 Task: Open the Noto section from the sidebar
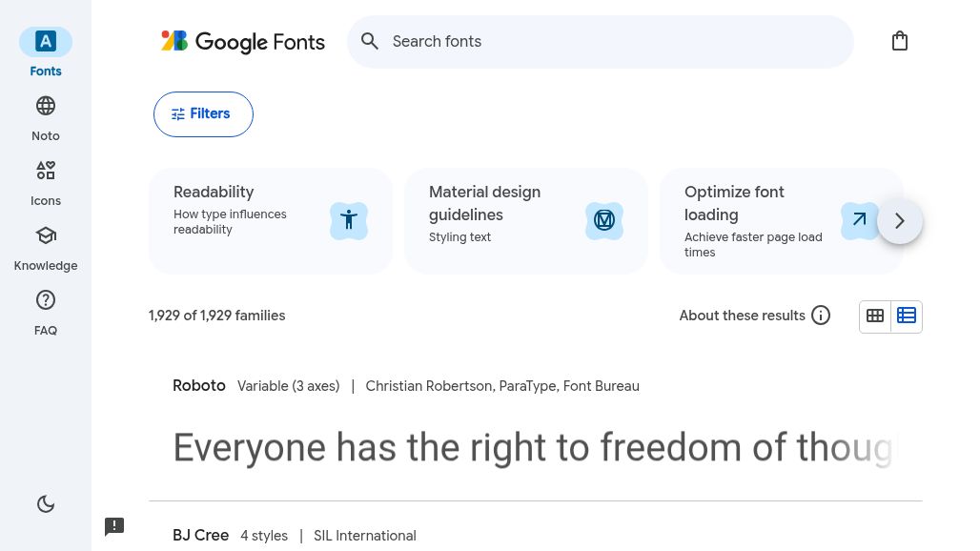(x=46, y=116)
